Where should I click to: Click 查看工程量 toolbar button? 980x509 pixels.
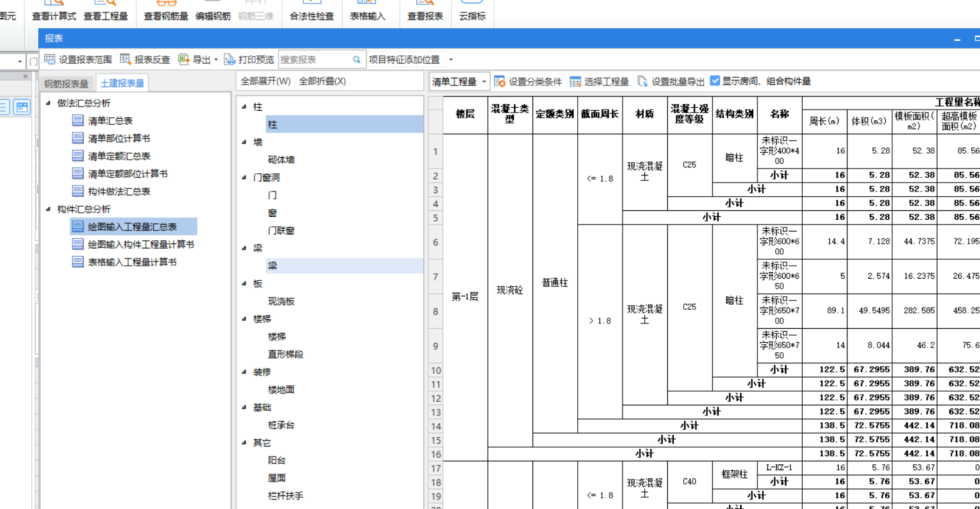(x=106, y=11)
